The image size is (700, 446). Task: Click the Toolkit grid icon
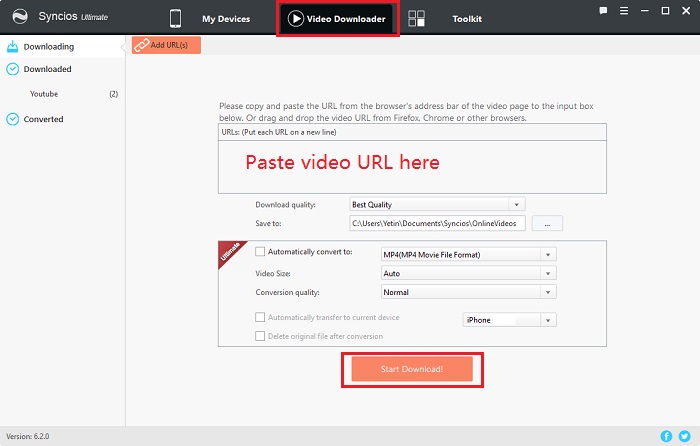(417, 19)
